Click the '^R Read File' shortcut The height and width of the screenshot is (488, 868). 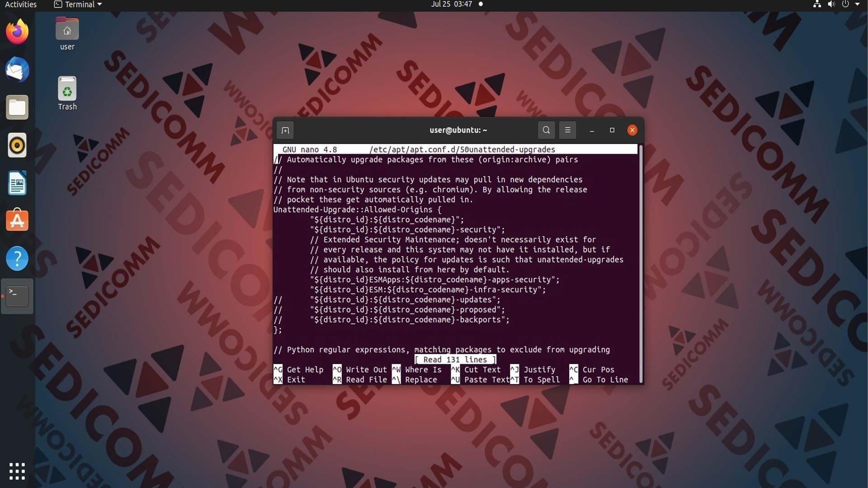[x=360, y=380]
